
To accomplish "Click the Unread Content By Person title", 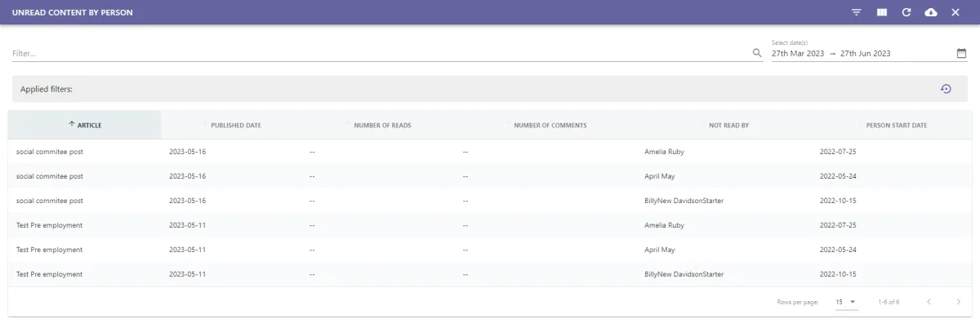I will 72,13.
